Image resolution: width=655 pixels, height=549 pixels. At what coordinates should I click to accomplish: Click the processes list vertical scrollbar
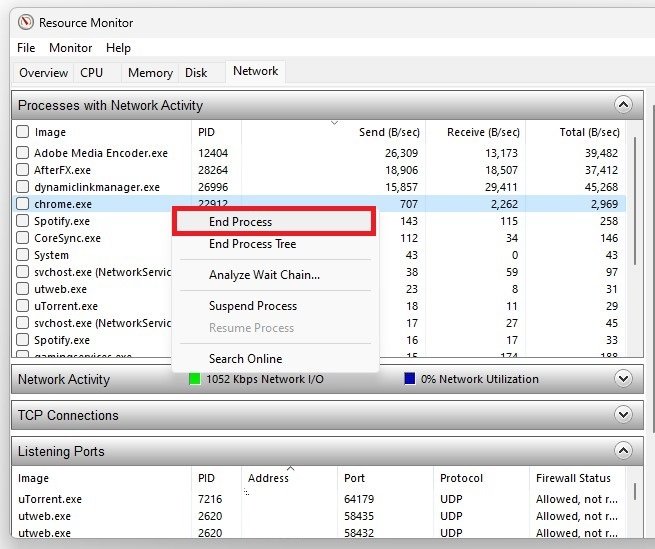635,201
